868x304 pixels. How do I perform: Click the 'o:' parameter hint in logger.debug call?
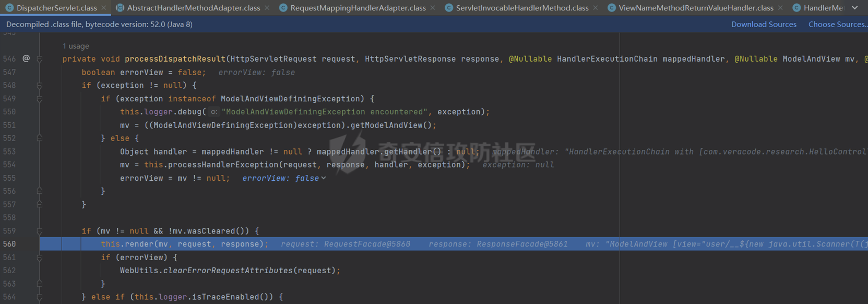tap(214, 112)
